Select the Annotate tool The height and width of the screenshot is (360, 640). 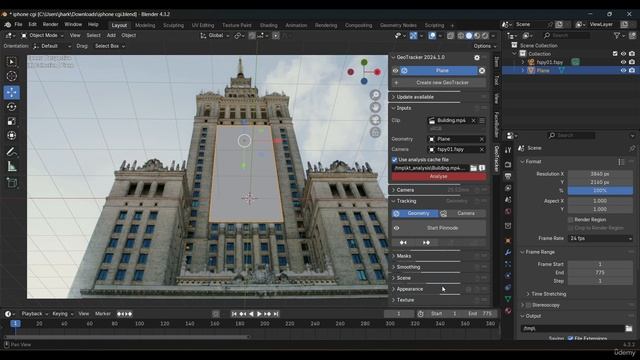(11, 152)
